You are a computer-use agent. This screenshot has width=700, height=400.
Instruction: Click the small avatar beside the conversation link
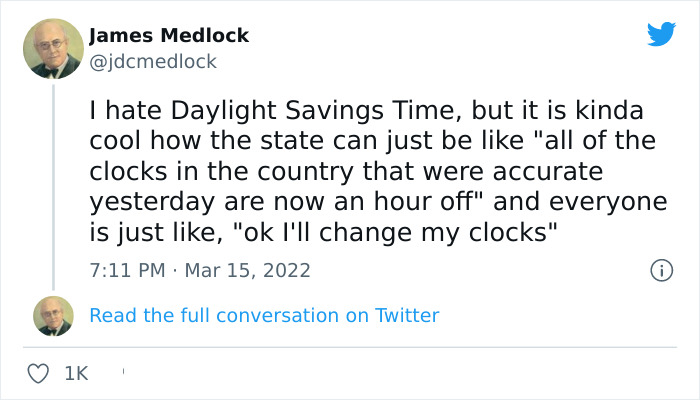(x=53, y=315)
